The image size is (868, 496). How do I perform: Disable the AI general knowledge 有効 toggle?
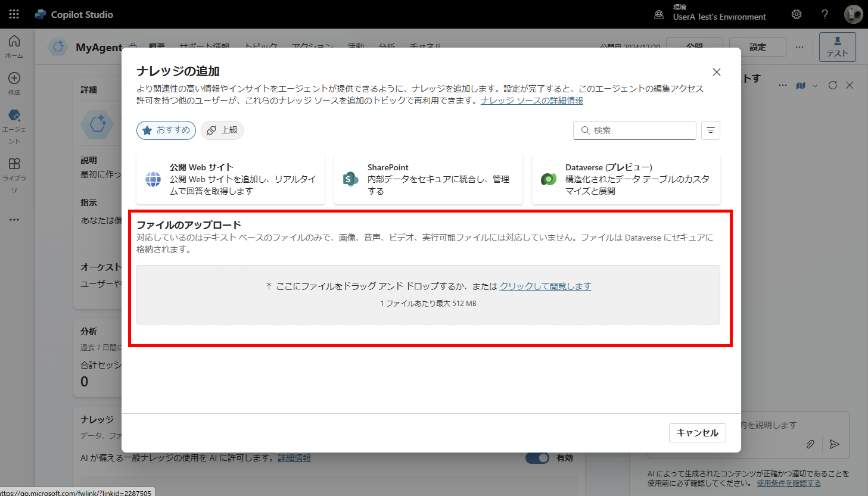pos(537,457)
